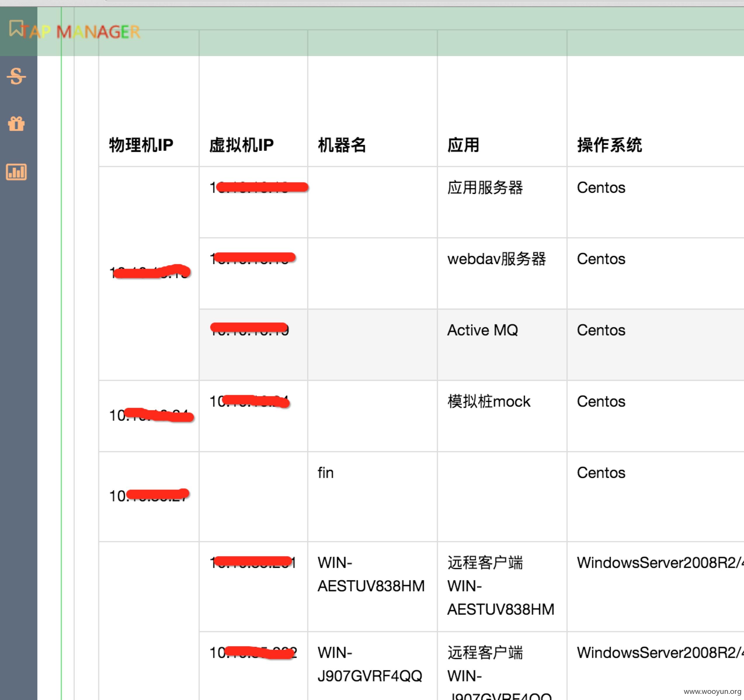Click WindowsServer2008R2 in WIN-J907GVRF4QQ row

coord(660,652)
